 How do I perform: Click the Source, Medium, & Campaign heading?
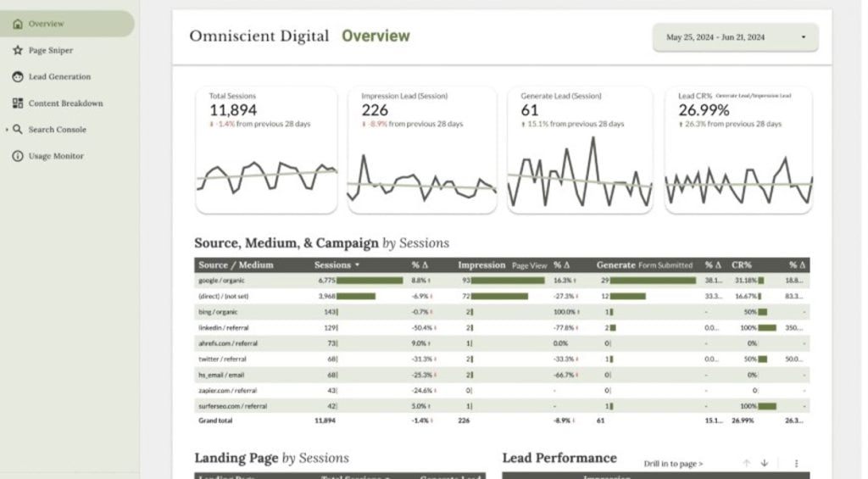(321, 242)
